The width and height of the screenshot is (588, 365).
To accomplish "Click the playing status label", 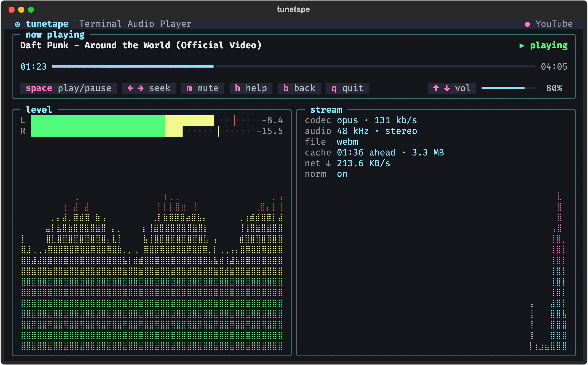I will pos(549,45).
